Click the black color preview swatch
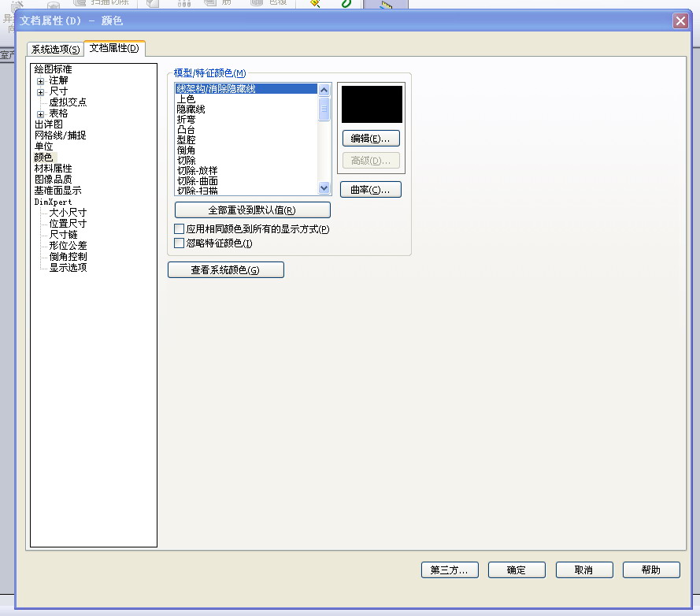 point(372,105)
